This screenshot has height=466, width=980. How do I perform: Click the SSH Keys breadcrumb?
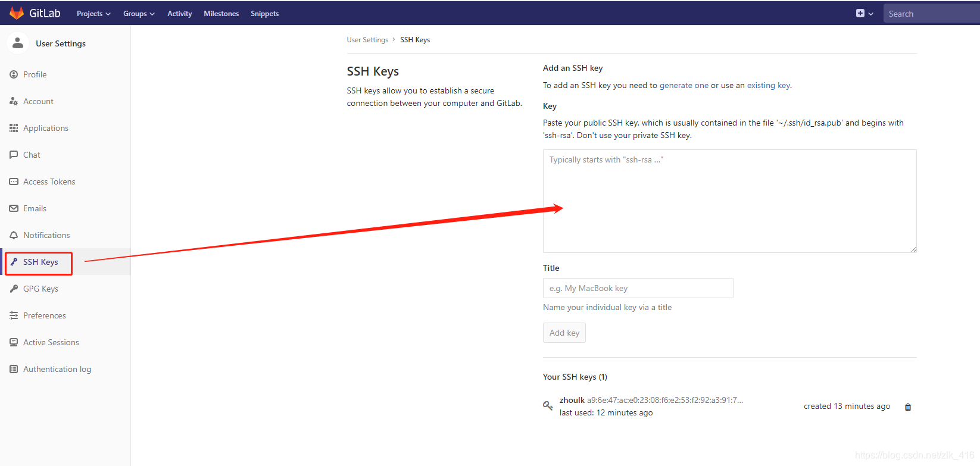click(x=415, y=40)
